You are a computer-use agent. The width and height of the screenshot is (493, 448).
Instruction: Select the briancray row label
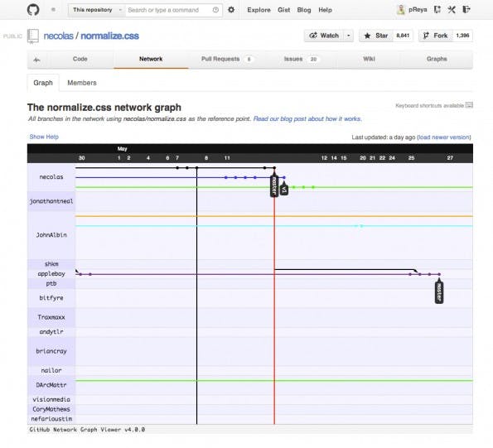pos(51,351)
